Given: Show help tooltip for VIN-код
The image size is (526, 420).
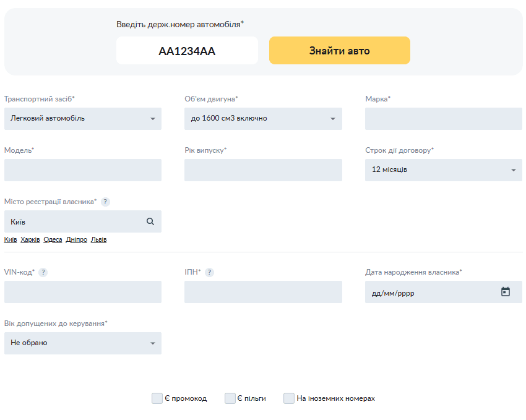Looking at the screenshot, I should click(43, 272).
